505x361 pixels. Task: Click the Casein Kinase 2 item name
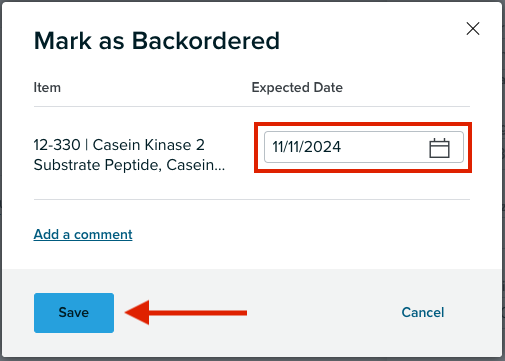(x=148, y=145)
